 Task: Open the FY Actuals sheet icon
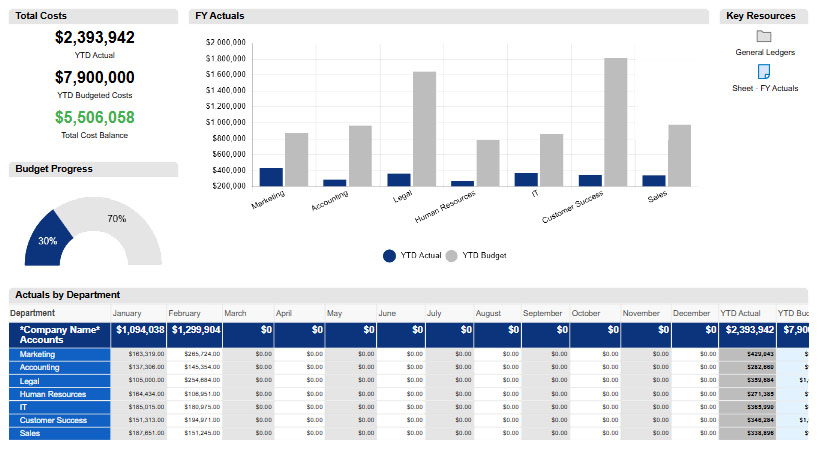tap(764, 72)
